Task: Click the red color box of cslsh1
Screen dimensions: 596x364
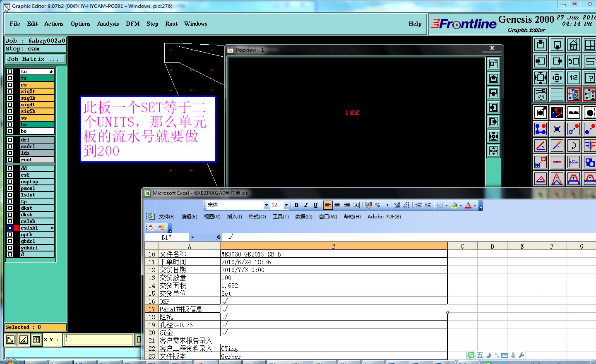Action: coord(17,228)
